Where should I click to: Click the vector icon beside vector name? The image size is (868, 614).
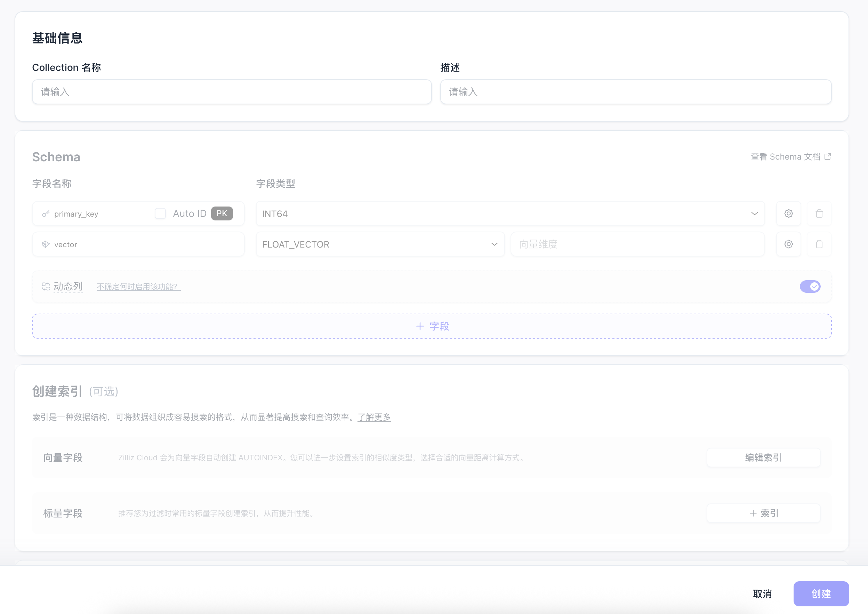pyautogui.click(x=46, y=245)
